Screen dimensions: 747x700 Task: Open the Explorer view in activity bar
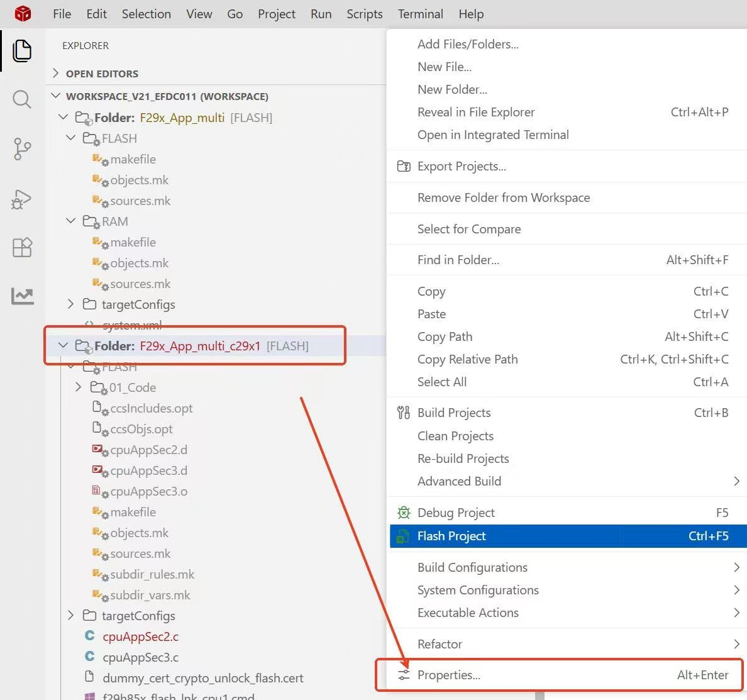coord(22,50)
